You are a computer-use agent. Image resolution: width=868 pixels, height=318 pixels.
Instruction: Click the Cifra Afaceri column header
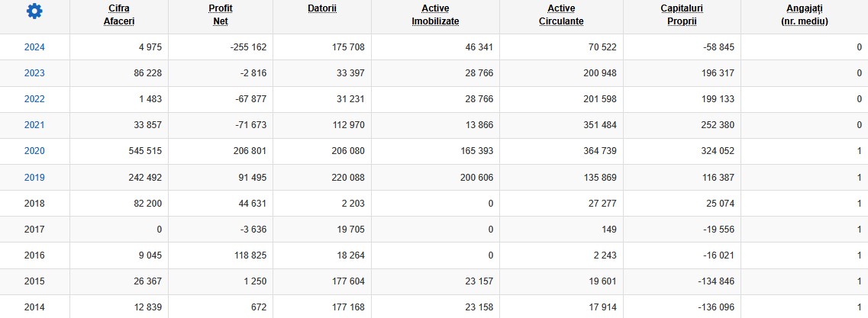click(x=119, y=15)
